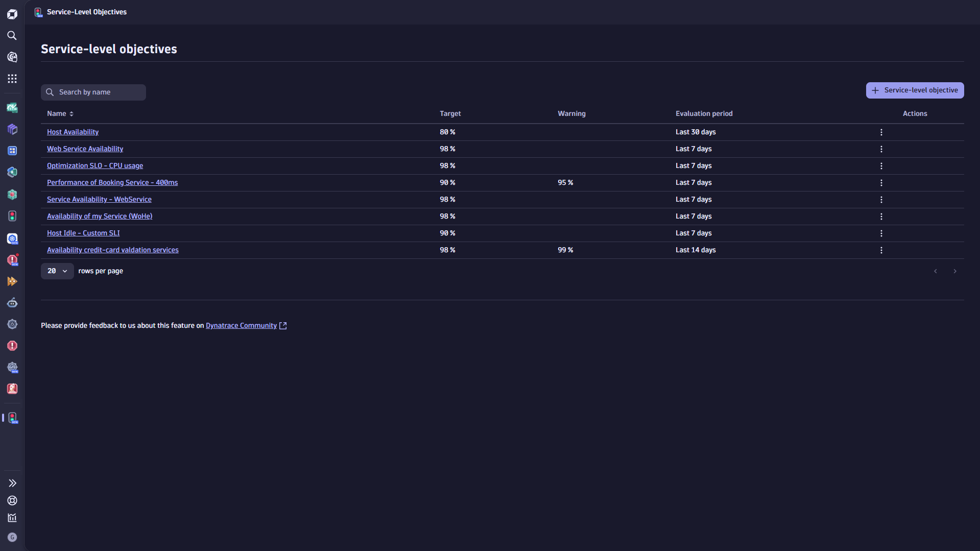Open the Dynatrace Community link

pos(241,326)
